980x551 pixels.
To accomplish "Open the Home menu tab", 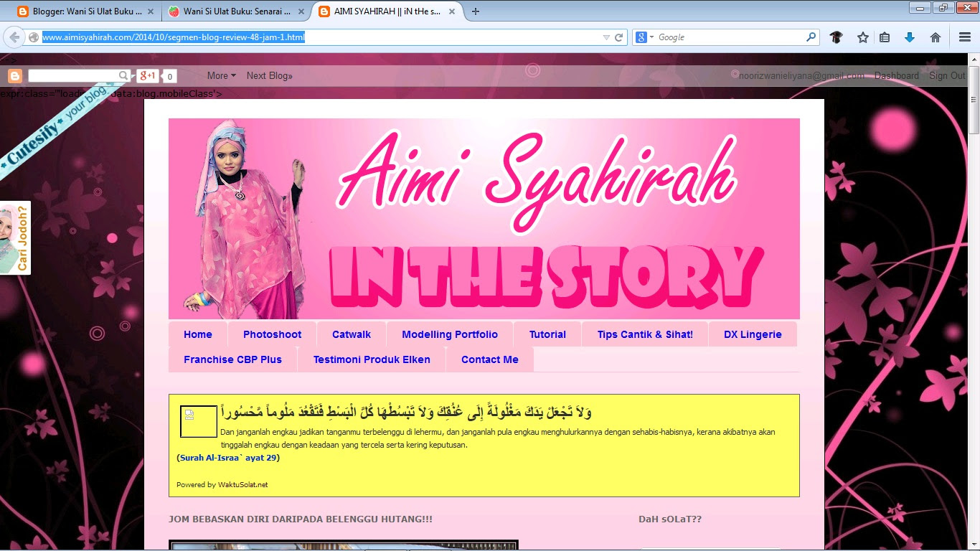I will point(198,334).
